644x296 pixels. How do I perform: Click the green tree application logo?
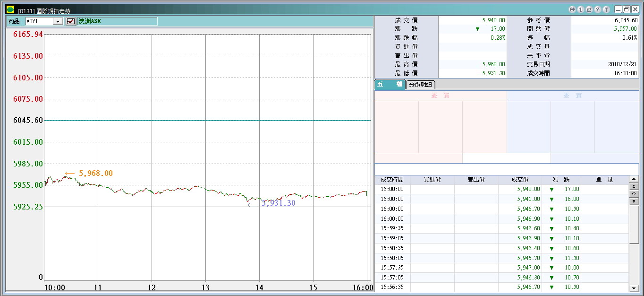[x=10, y=9]
